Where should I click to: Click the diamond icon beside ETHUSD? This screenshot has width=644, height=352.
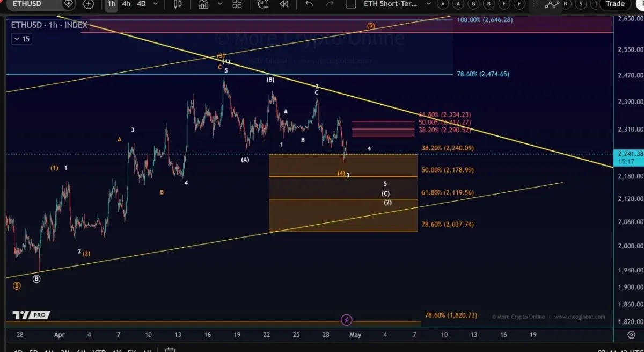pos(69,4)
